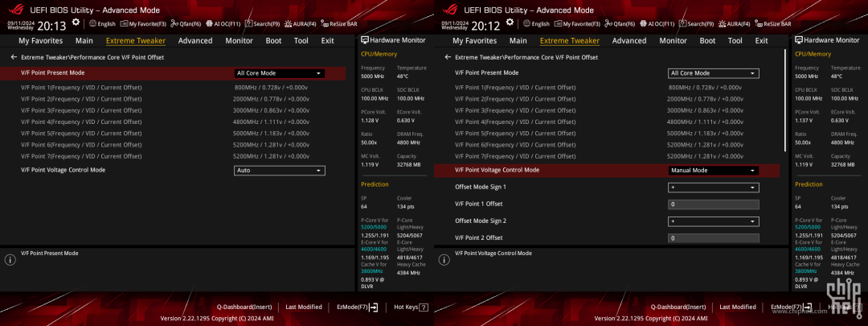Switch to Main tab in right screen
The image size is (868, 326).
518,40
